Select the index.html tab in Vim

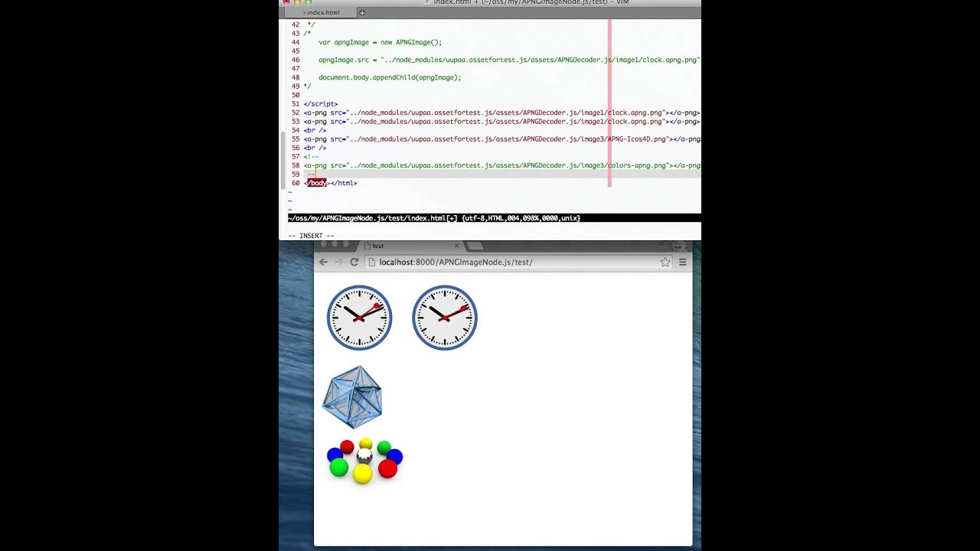pyautogui.click(x=321, y=12)
